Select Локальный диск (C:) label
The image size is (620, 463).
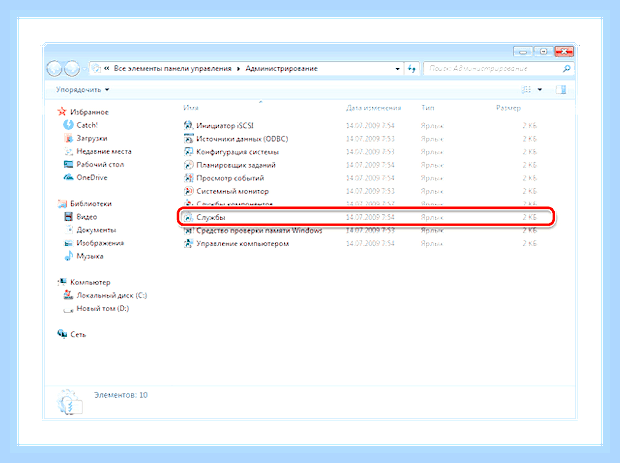click(112, 295)
